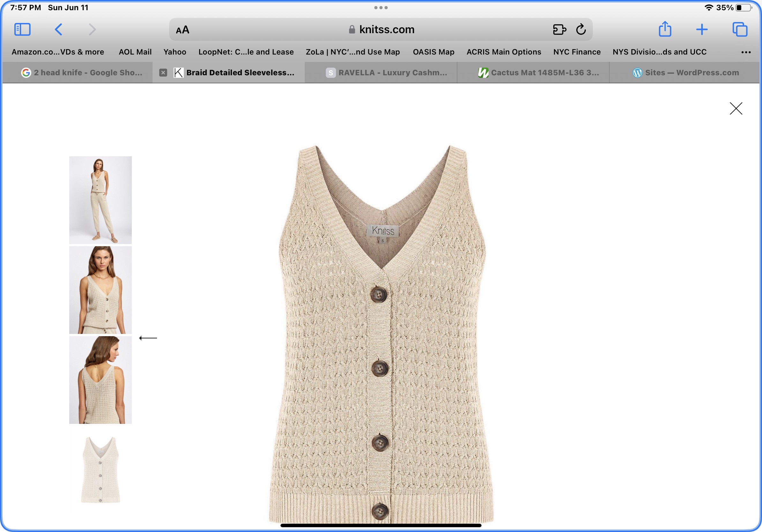The width and height of the screenshot is (762, 532).
Task: Show the tab overview
Action: click(740, 30)
